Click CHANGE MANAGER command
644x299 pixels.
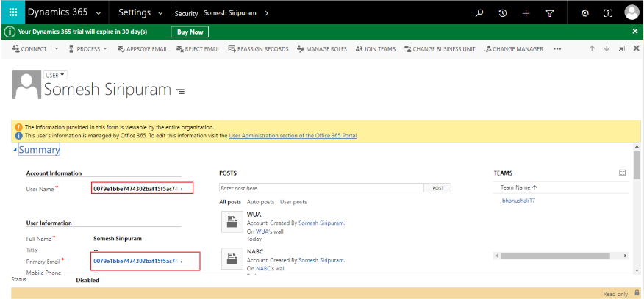[x=513, y=48]
